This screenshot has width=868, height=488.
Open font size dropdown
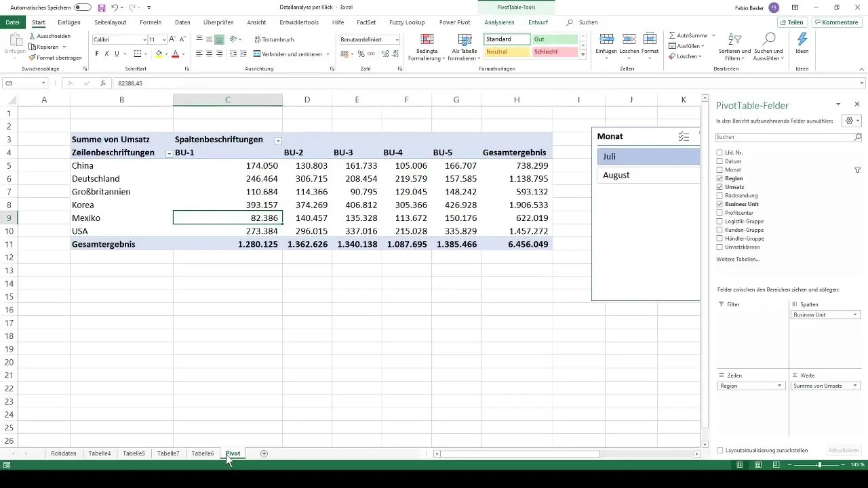(x=163, y=40)
